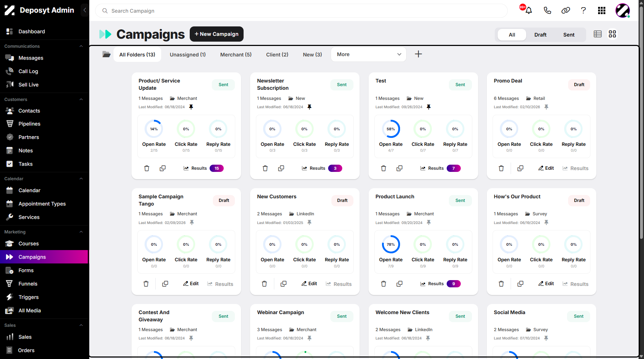The image size is (644, 359).
Task: Show only Sent campaigns
Action: click(569, 35)
